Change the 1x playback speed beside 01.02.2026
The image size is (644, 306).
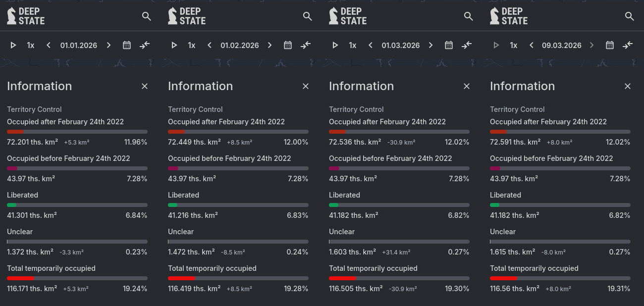(x=192, y=45)
